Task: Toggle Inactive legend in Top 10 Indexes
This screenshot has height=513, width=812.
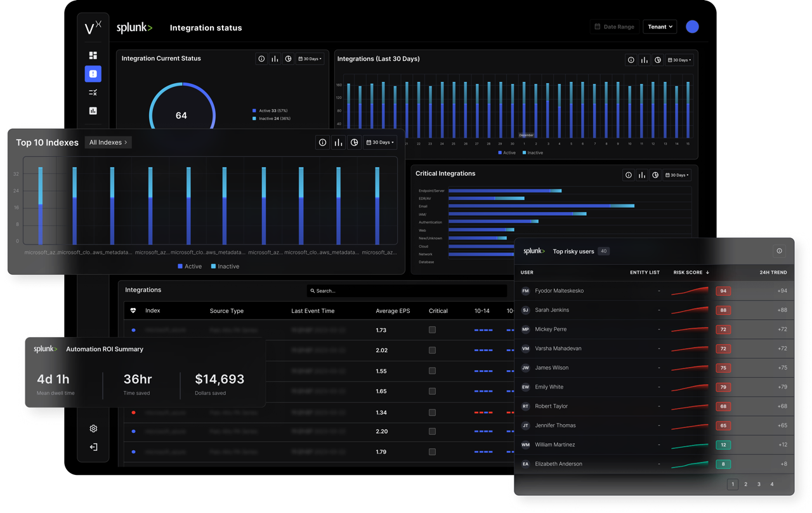Action: (x=225, y=267)
